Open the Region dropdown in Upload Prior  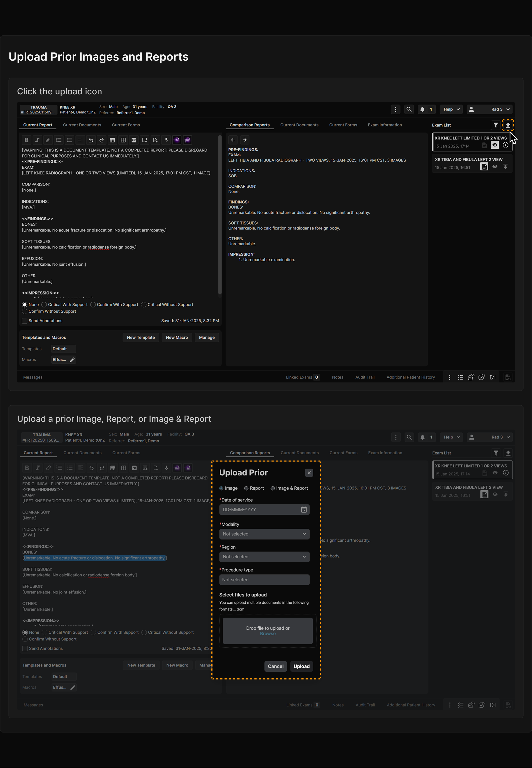click(x=264, y=557)
